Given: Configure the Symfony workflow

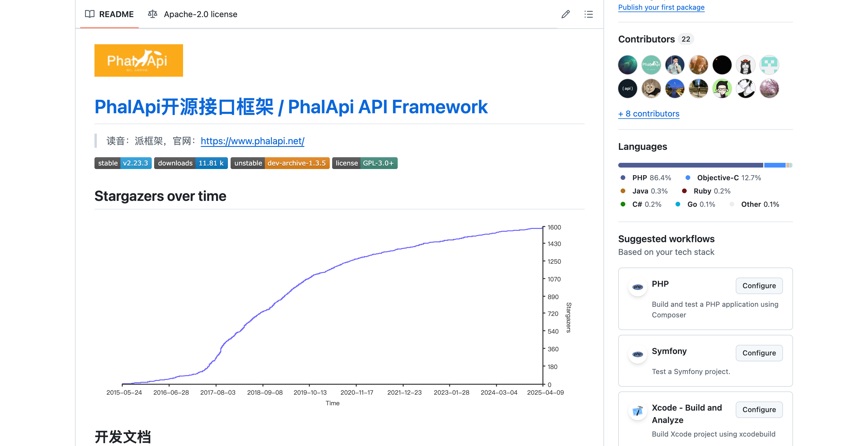Looking at the screenshot, I should point(758,353).
